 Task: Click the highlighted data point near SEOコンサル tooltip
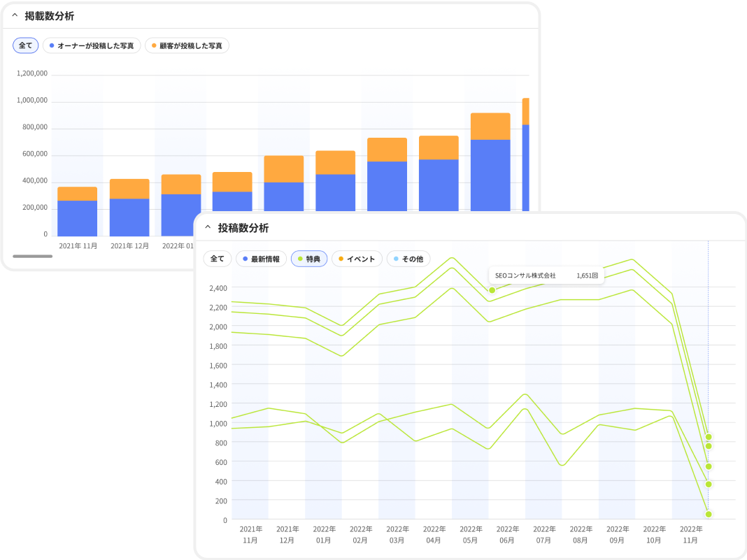point(492,290)
